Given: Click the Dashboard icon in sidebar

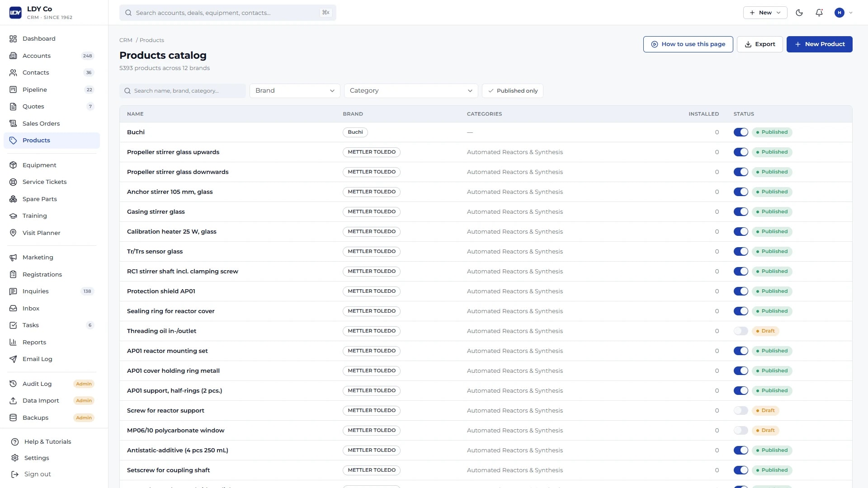Looking at the screenshot, I should coord(13,39).
